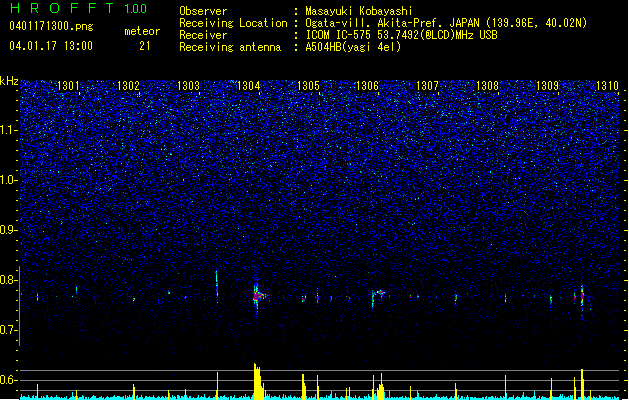The height and width of the screenshot is (400, 629).
Task: Click the 0.8 kHz axis label
Action: pyautogui.click(x=9, y=280)
